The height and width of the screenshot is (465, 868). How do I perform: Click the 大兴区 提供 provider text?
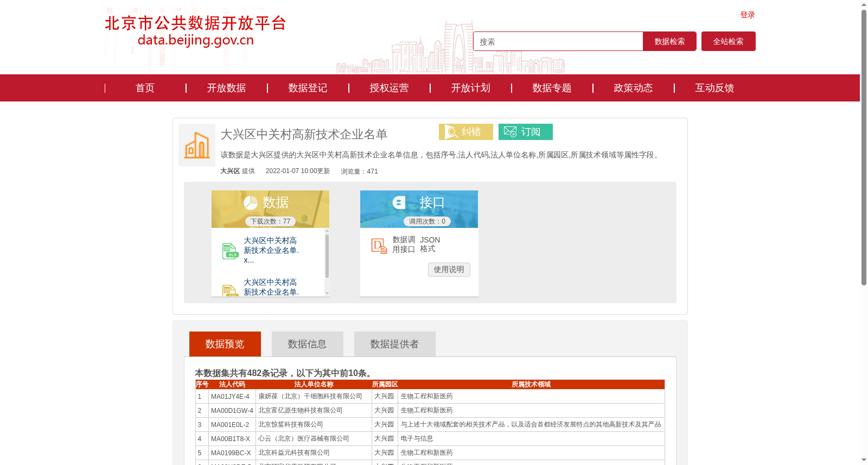click(238, 171)
